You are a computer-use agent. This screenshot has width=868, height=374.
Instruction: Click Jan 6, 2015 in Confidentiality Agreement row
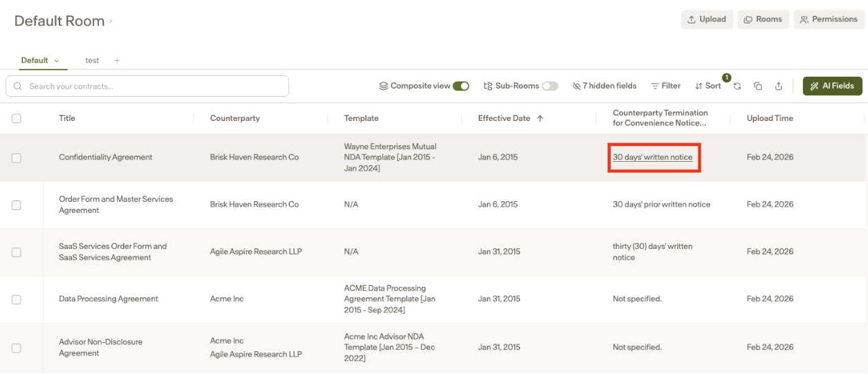point(498,158)
